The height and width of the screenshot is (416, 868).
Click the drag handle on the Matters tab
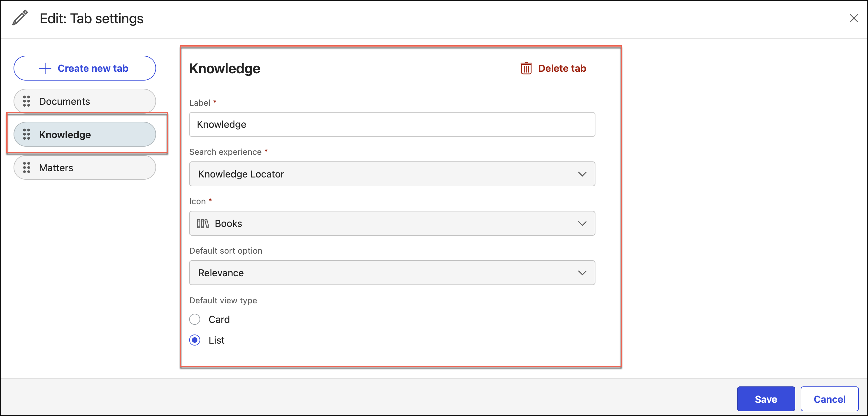[x=27, y=167]
